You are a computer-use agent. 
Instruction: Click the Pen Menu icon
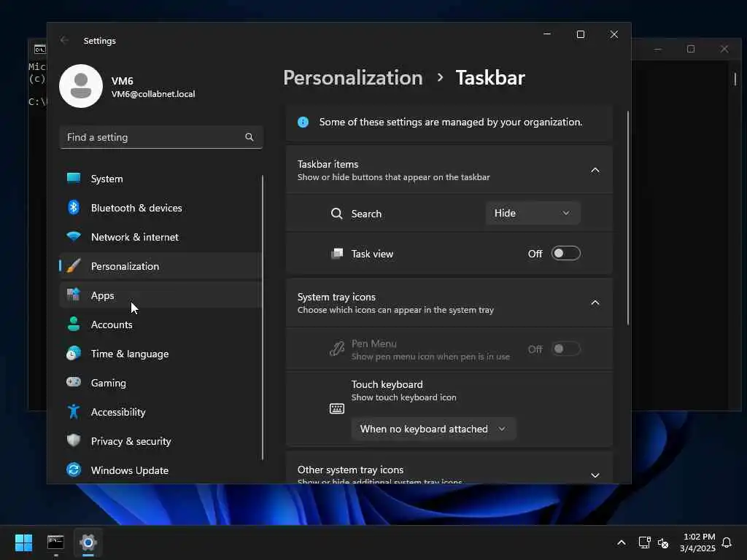(337, 349)
